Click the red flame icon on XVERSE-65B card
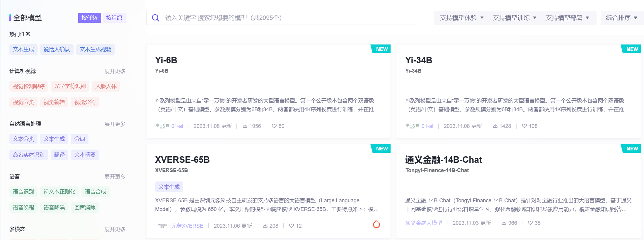This screenshot has height=240, width=644. (376, 224)
